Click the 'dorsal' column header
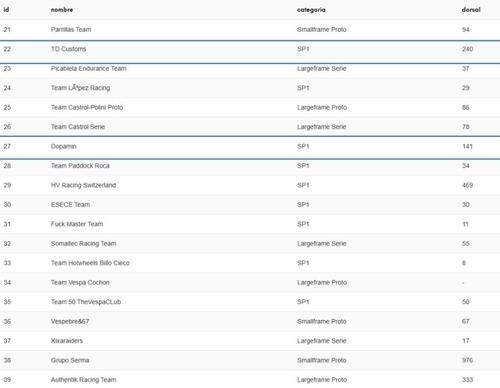 coord(471,10)
